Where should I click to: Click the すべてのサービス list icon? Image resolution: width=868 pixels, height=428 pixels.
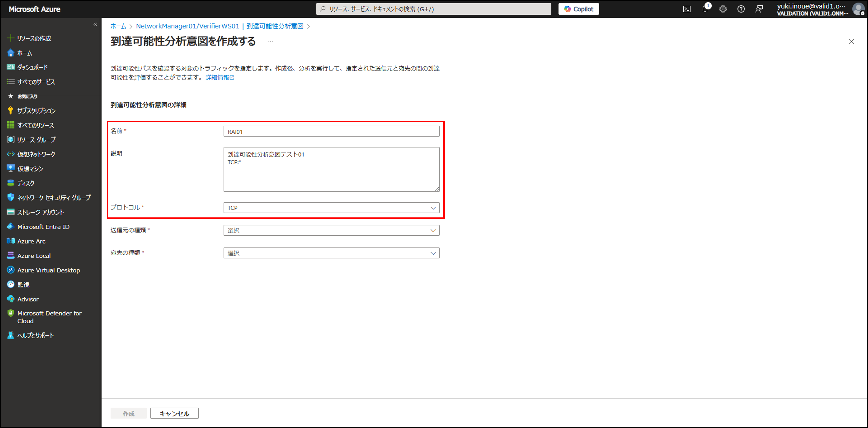click(11, 82)
